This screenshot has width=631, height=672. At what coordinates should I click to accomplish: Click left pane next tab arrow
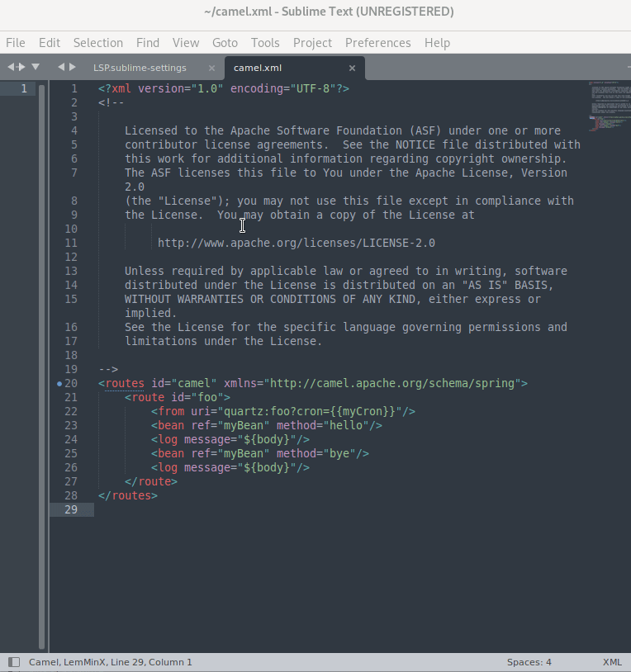tap(22, 67)
